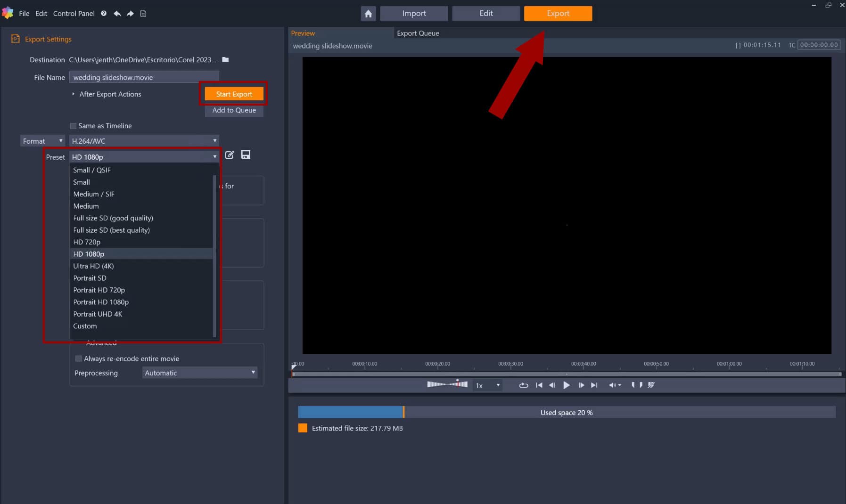Click the Start Export button
The height and width of the screenshot is (504, 846).
pyautogui.click(x=234, y=94)
